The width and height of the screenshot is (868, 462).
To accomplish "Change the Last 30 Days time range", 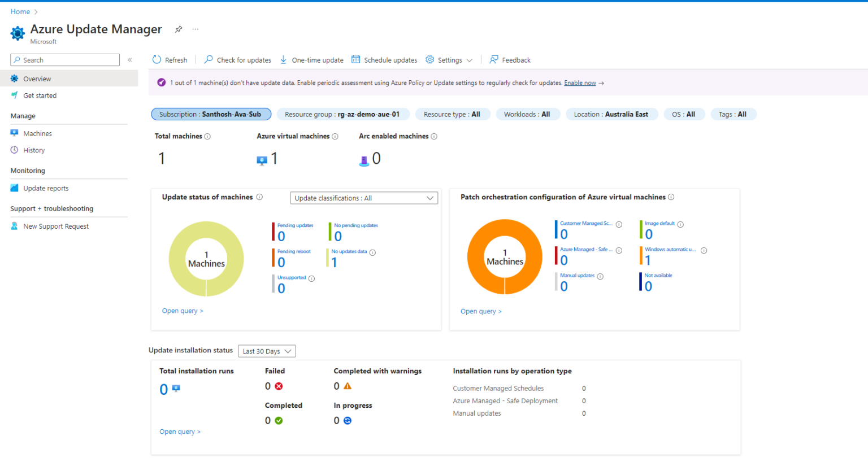I will (266, 351).
